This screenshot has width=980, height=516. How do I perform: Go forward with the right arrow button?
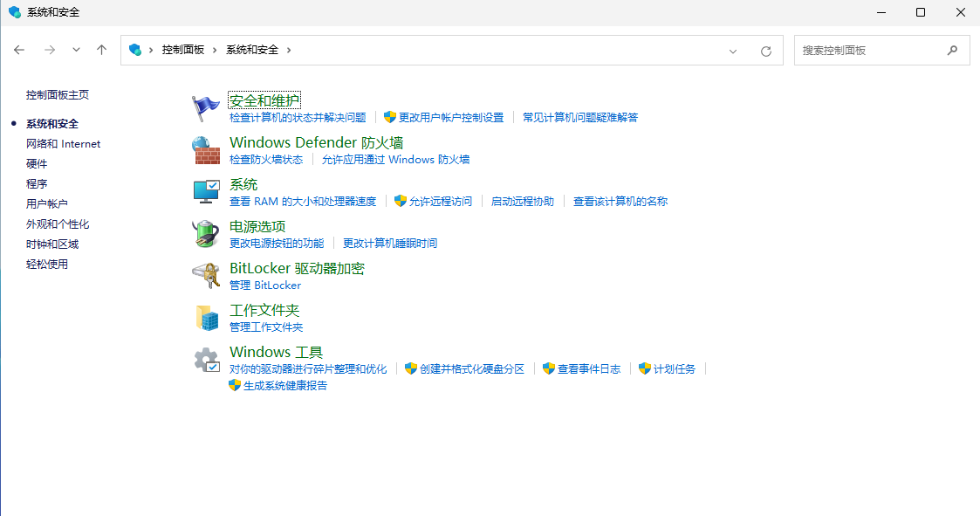[50, 50]
